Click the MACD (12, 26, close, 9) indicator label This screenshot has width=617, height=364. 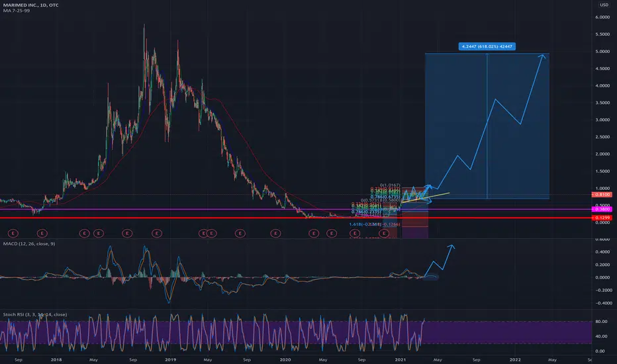click(29, 244)
